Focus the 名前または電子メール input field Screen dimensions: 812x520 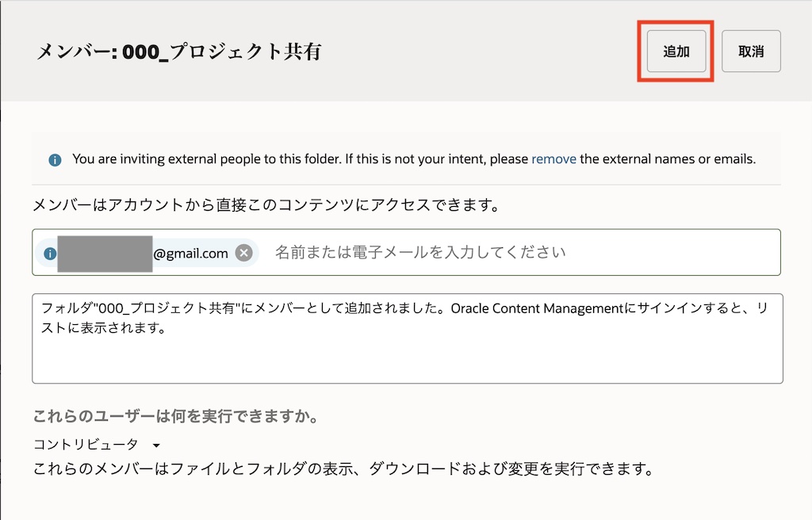click(420, 253)
